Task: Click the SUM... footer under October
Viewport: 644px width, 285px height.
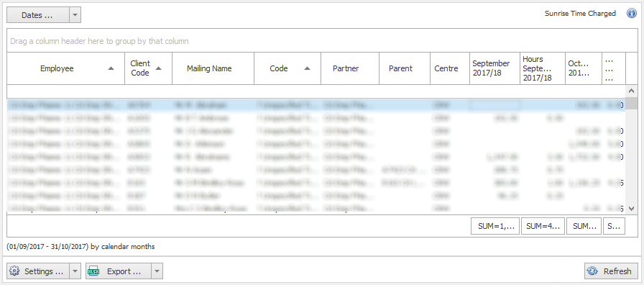Action: pos(584,226)
